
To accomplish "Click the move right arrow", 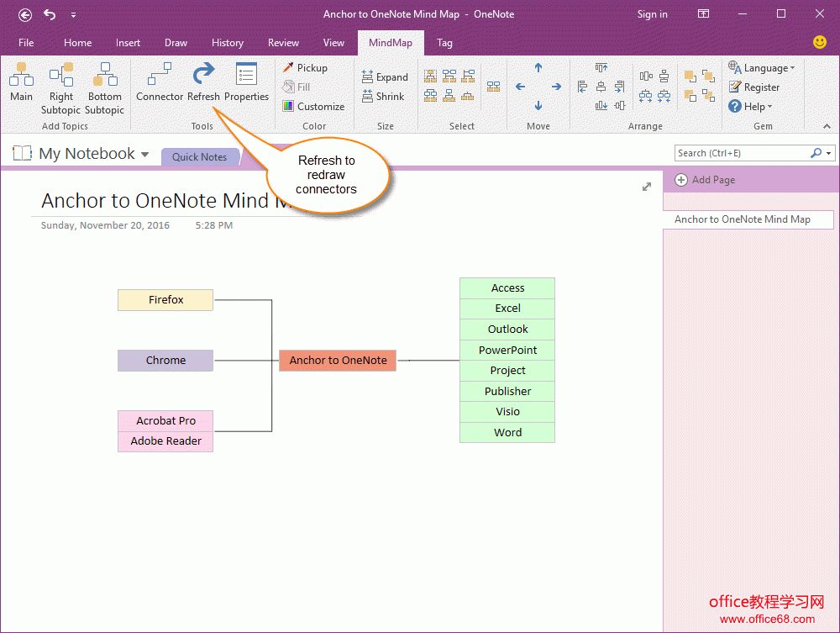I will click(x=556, y=87).
